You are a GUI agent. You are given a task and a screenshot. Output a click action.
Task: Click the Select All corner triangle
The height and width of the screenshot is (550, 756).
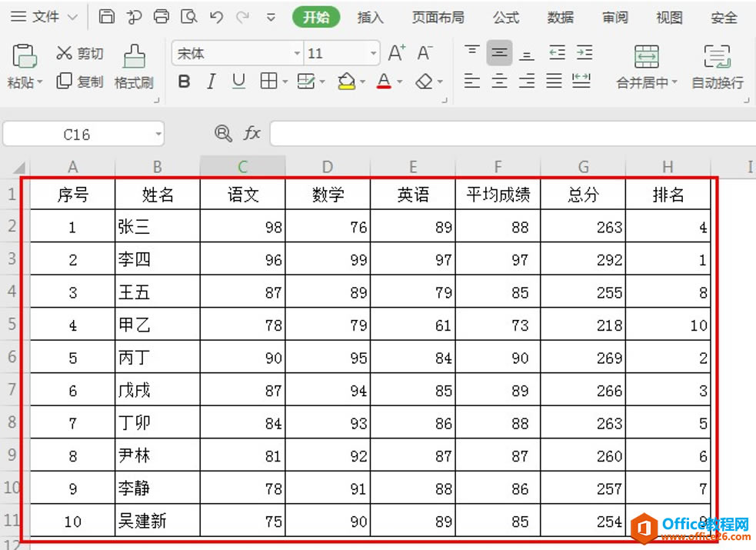click(x=18, y=167)
